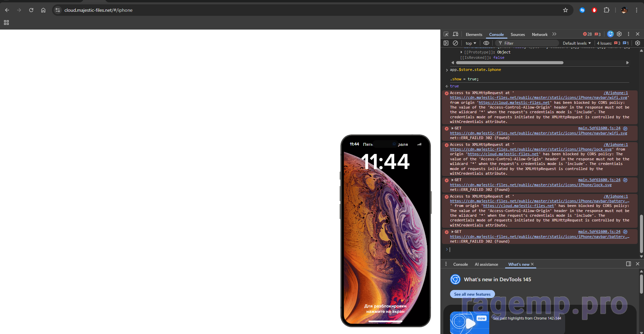Toggle the device toolbar emulation
Viewport: 644px width, 334px height.
pos(455,34)
